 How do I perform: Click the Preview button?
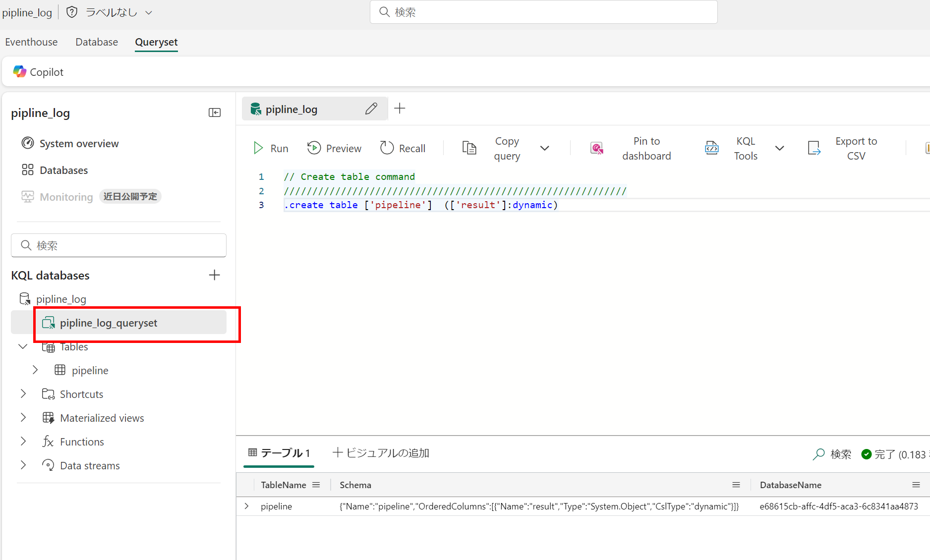point(334,148)
